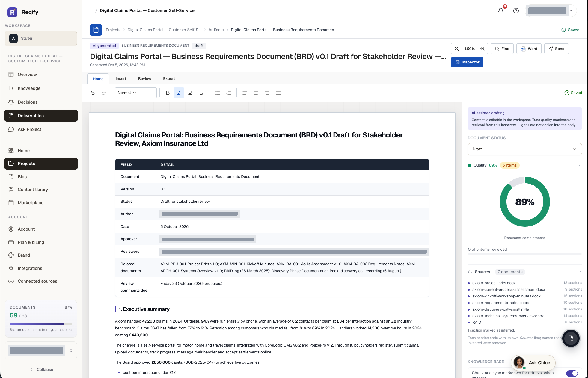Viewport: 588px width, 378px height.
Task: Collapse the Quality section
Action: 580,165
